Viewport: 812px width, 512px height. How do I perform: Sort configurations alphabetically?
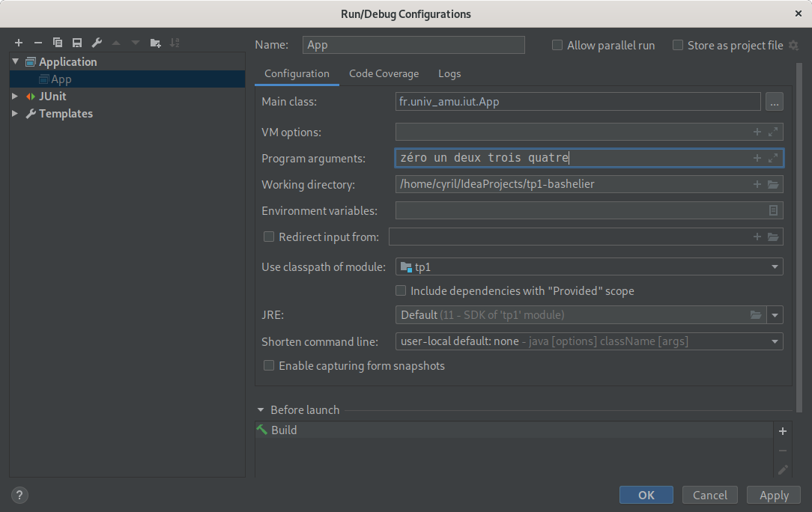[175, 43]
